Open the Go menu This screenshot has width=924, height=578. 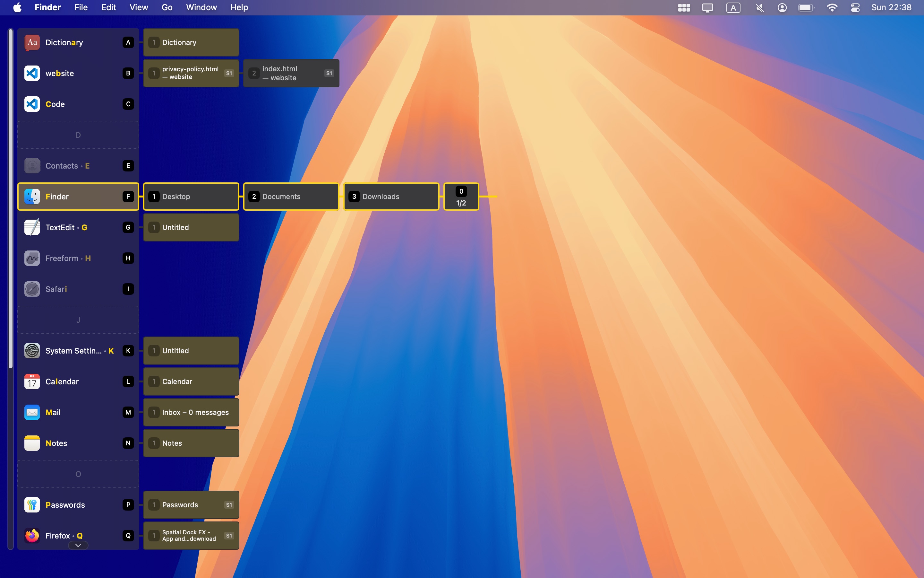(167, 7)
